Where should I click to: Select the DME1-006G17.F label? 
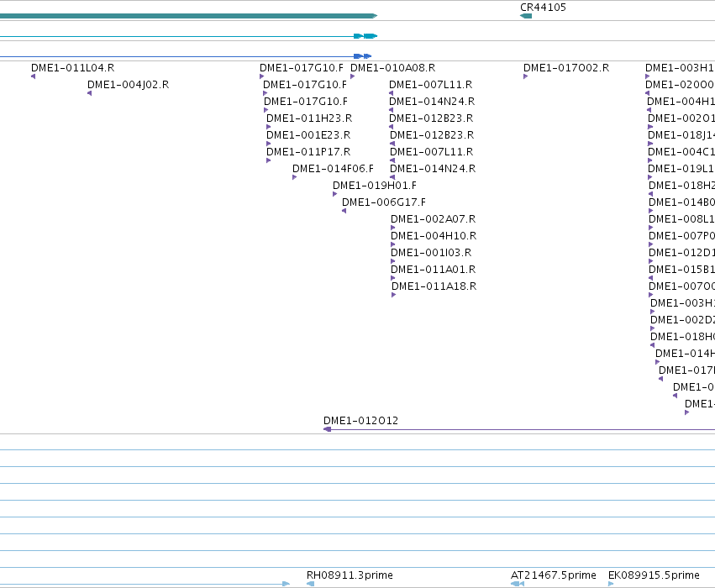click(x=384, y=202)
